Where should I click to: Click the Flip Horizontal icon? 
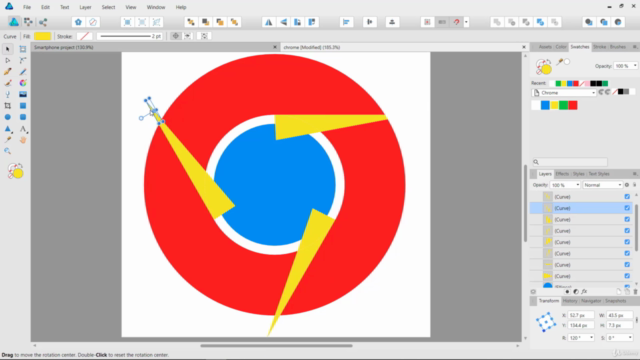tap(268, 22)
